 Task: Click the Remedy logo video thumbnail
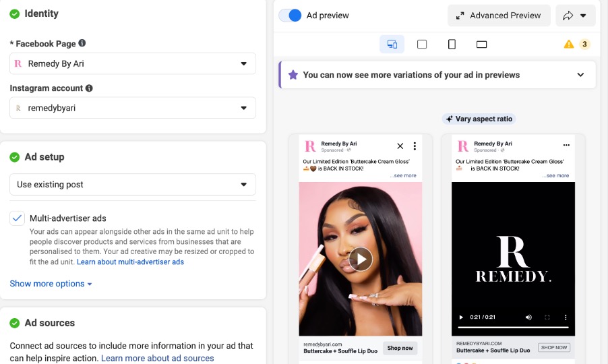click(513, 259)
